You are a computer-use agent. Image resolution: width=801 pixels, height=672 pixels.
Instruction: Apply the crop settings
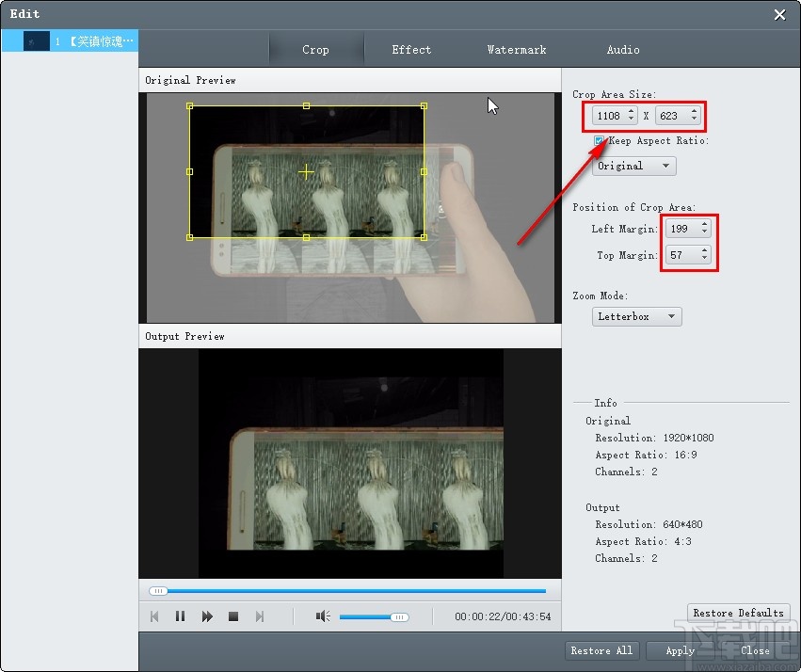click(x=681, y=650)
